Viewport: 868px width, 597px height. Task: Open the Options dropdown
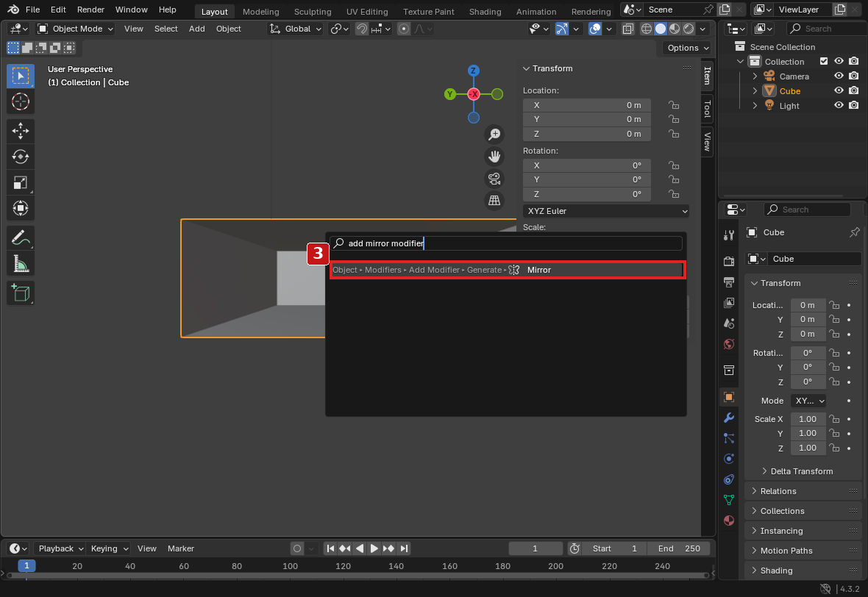687,48
